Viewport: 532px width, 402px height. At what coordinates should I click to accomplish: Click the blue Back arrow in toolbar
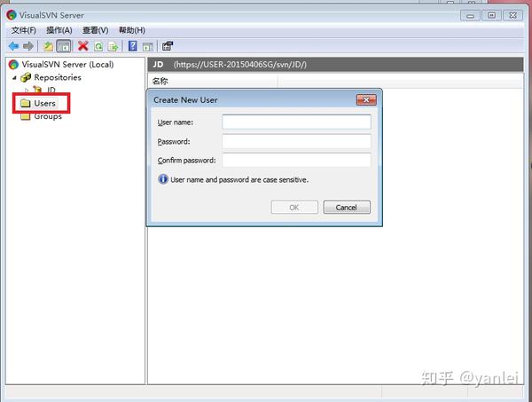click(x=13, y=46)
